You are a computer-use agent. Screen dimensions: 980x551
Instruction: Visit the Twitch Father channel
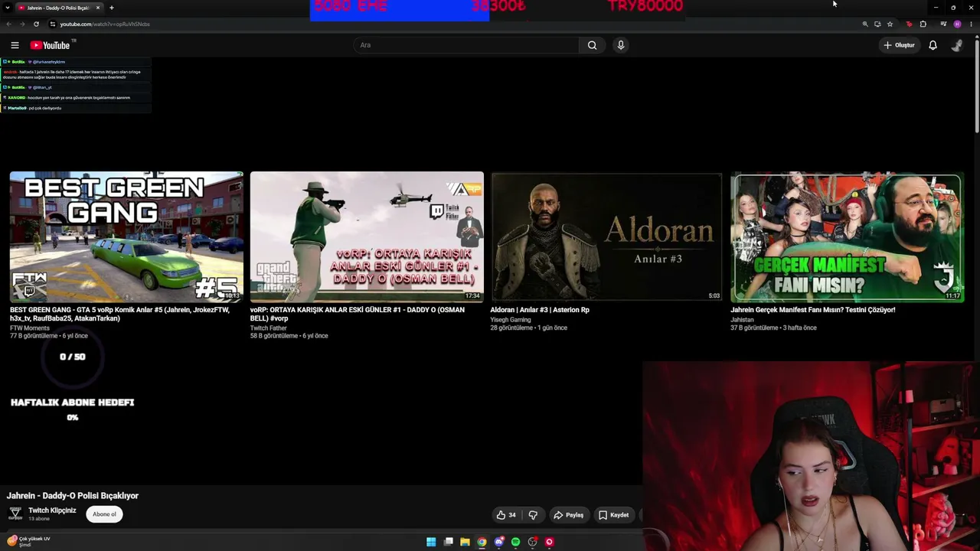pos(268,328)
